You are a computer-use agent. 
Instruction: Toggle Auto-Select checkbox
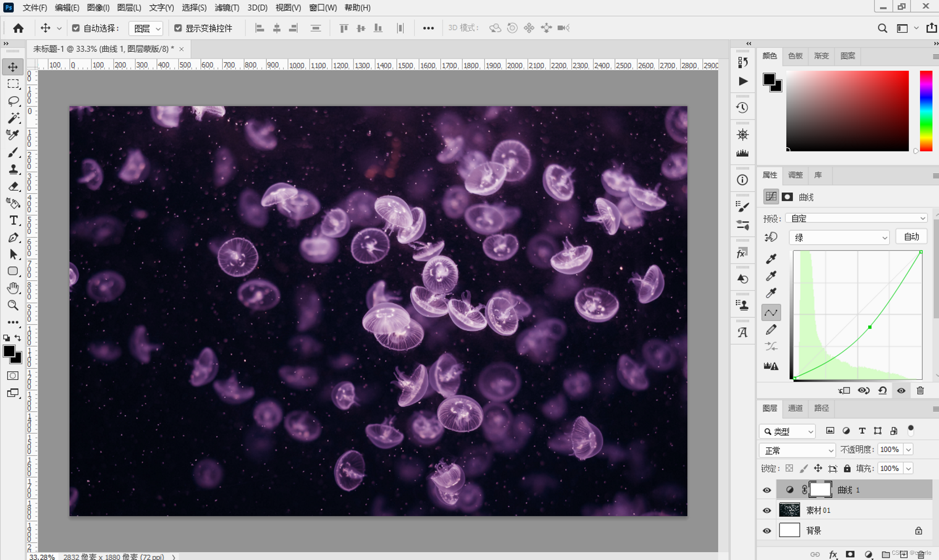click(x=76, y=28)
